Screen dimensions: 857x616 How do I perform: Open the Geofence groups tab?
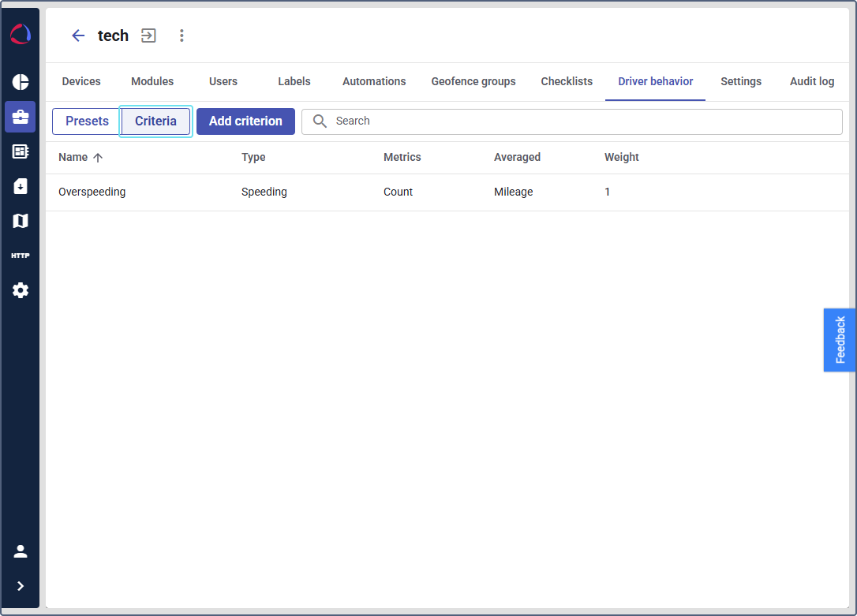473,81
